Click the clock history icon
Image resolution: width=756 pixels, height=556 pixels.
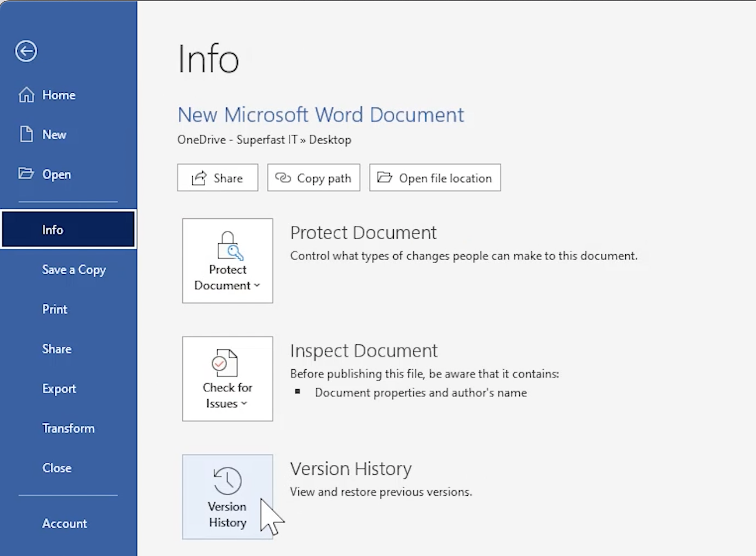228,481
